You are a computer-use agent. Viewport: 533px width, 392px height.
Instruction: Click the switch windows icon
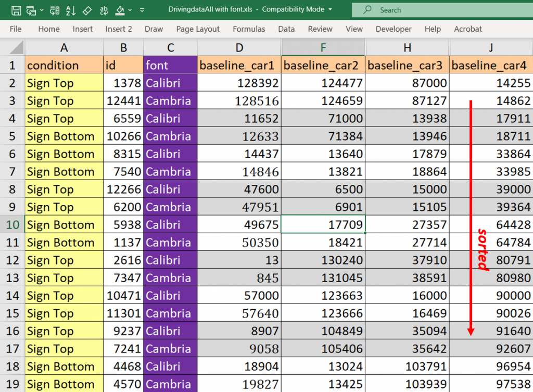(31, 10)
